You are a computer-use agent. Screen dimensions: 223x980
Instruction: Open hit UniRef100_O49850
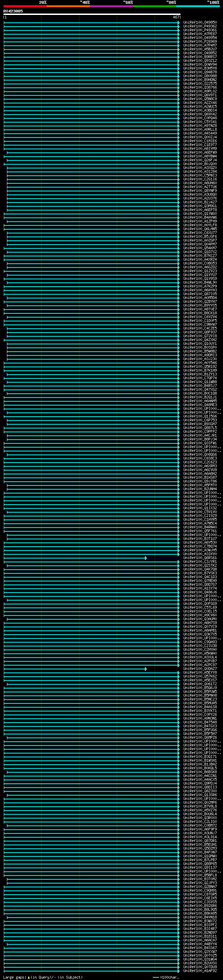200,23
